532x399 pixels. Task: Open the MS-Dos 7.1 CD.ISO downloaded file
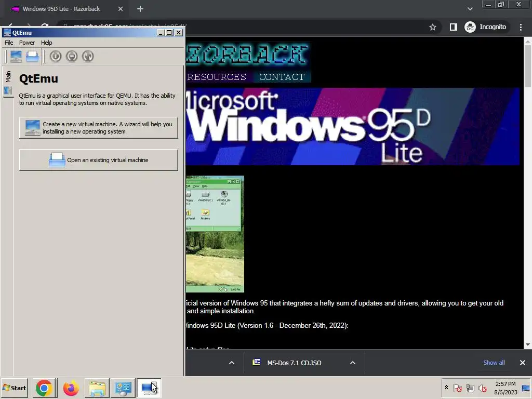click(x=294, y=363)
